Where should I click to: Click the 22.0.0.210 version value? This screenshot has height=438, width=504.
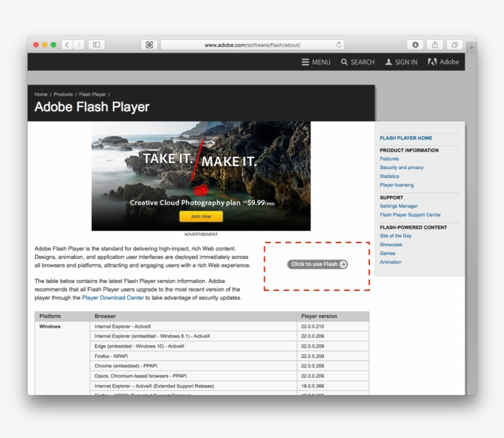312,326
